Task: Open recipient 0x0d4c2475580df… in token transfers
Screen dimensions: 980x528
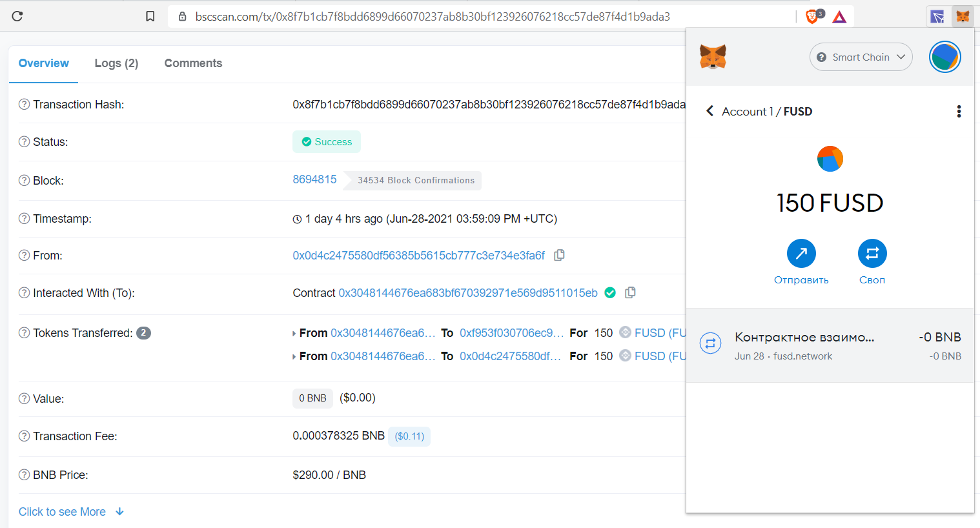Action: tap(510, 356)
